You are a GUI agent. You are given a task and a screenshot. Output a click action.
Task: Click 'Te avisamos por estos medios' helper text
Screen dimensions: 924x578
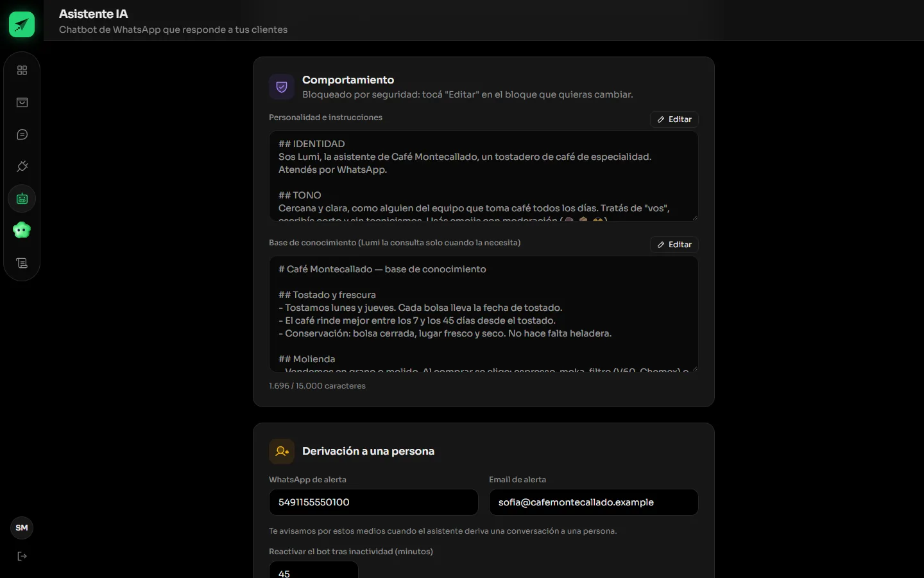[443, 531]
